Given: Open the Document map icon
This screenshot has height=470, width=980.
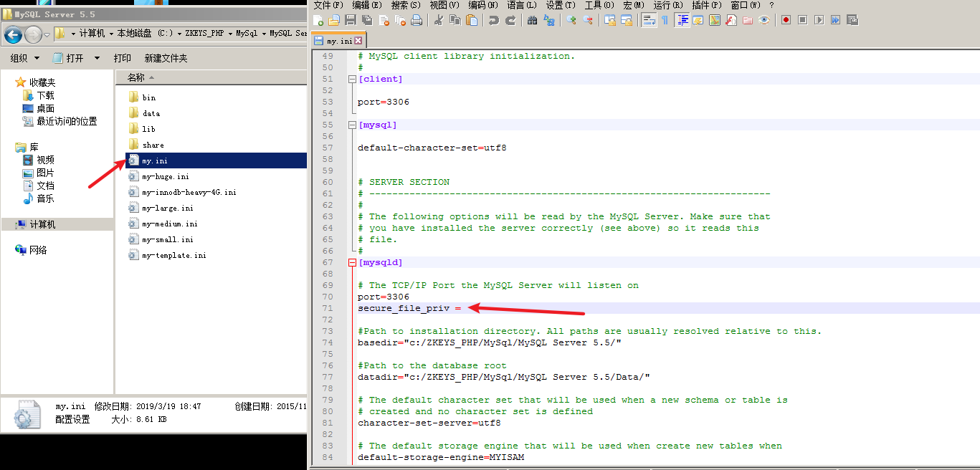Looking at the screenshot, I should click(x=715, y=20).
